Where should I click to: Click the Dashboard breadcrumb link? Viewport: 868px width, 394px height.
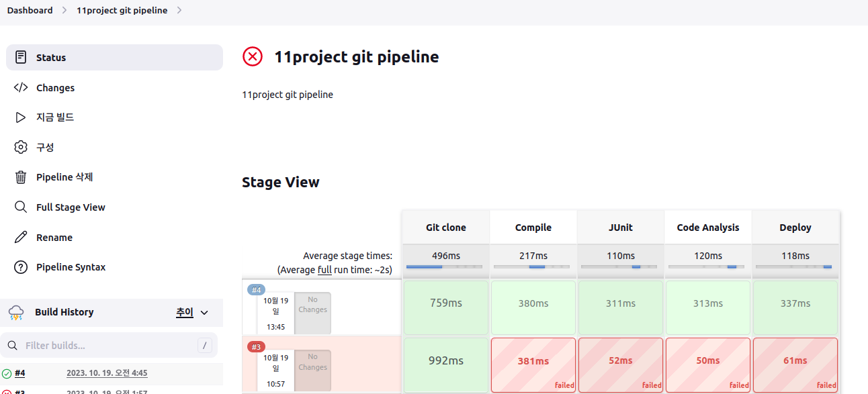coord(30,10)
